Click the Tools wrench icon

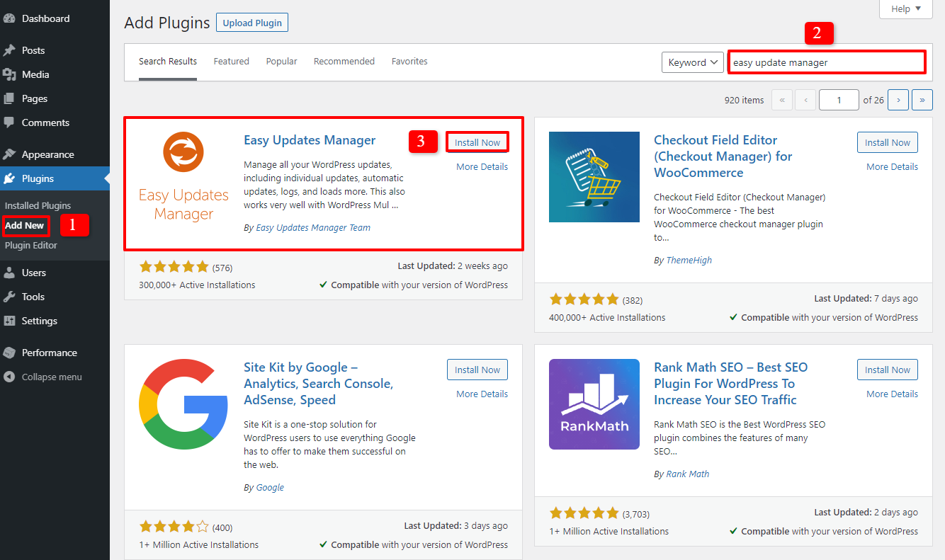(x=9, y=297)
